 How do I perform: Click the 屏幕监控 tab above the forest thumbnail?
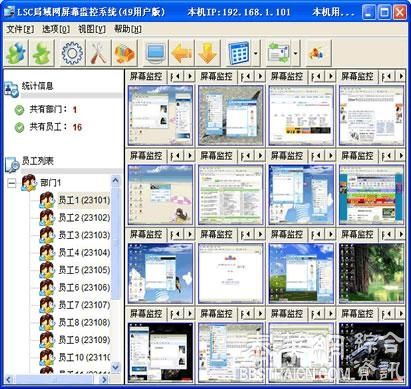coord(357,235)
